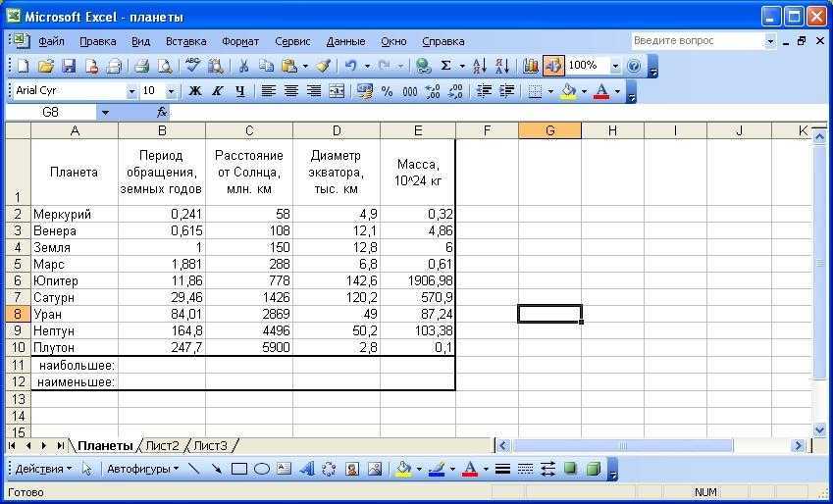This screenshot has height=504, width=833.
Task: Open Excel help question mark icon
Action: [633, 66]
